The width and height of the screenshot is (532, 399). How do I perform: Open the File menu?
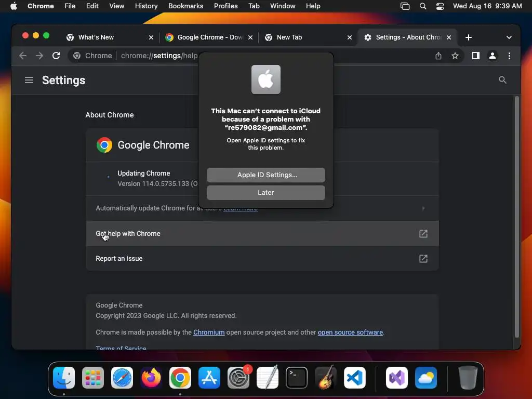[x=70, y=6]
